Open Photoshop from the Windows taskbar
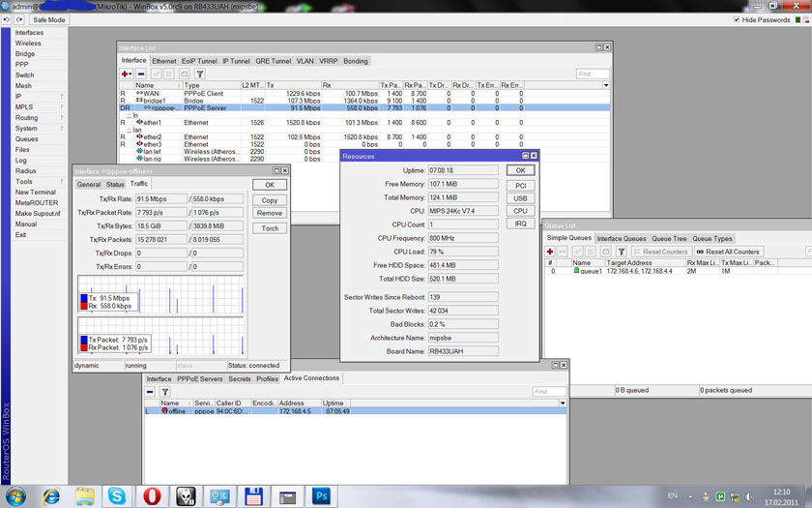 [320, 496]
